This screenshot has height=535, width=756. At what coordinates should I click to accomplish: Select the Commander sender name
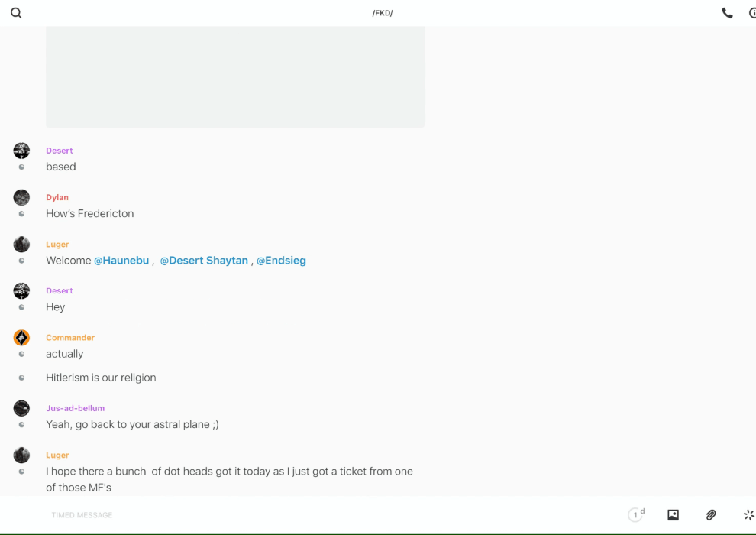point(70,338)
